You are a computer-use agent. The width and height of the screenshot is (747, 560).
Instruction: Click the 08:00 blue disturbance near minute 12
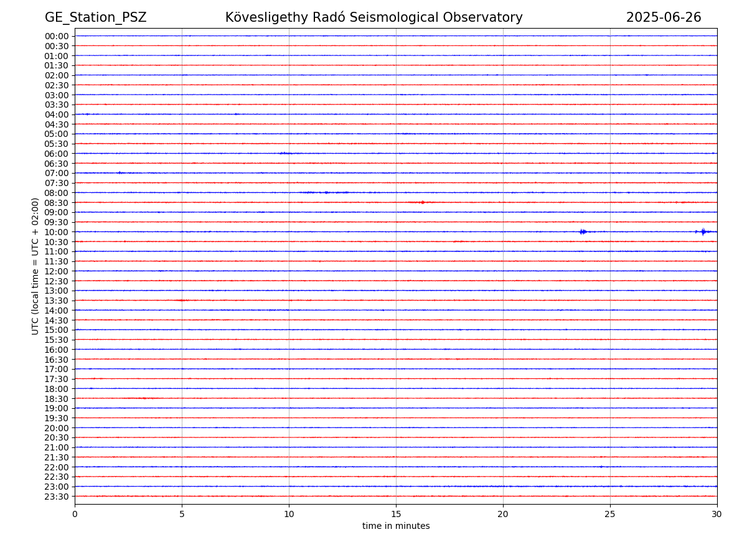[325, 192]
